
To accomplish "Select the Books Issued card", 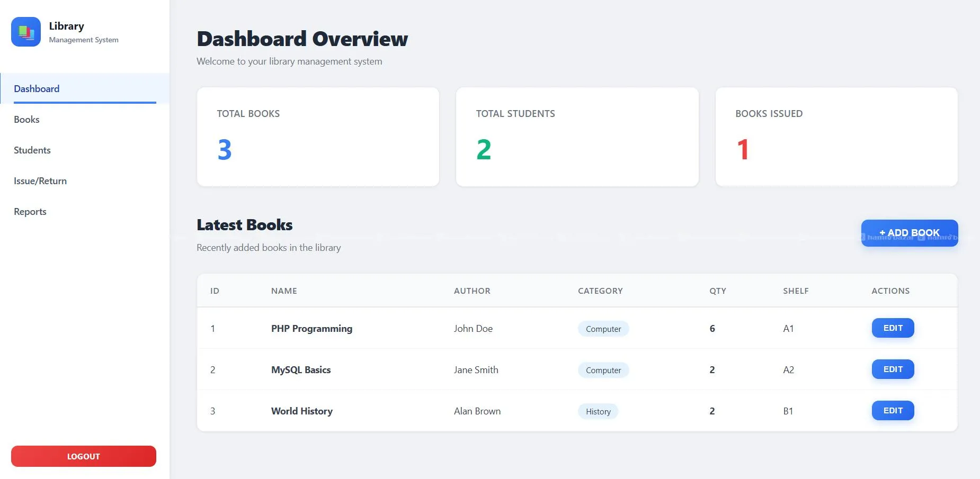I will pos(836,137).
